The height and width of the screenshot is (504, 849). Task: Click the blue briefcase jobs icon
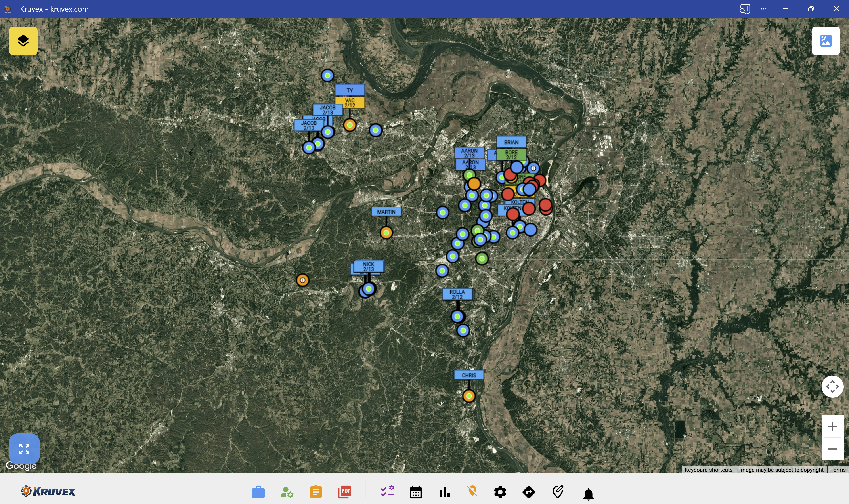coord(258,492)
